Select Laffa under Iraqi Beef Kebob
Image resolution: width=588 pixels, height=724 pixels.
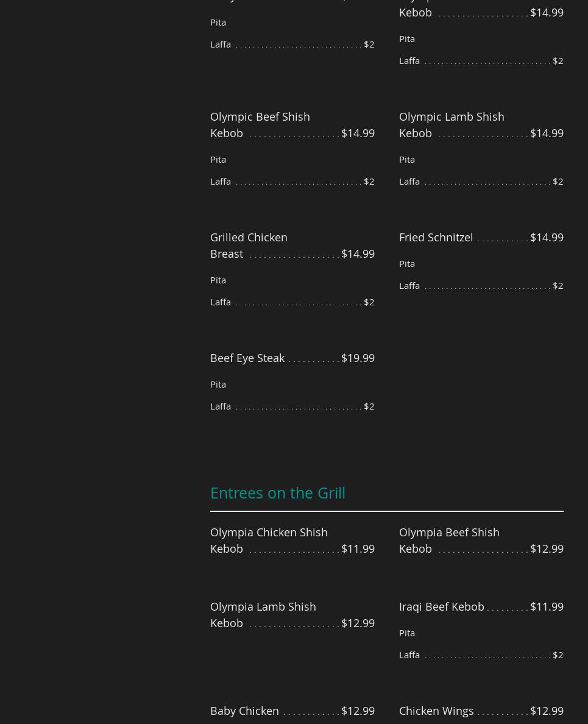point(409,655)
